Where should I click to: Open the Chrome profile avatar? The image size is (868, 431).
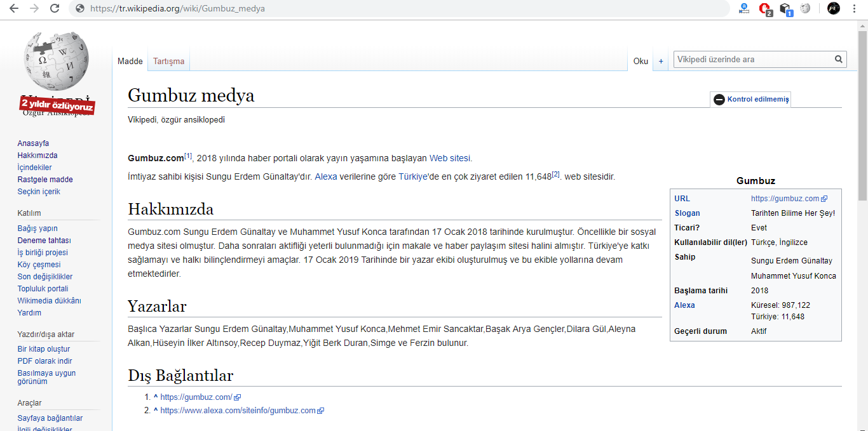point(834,9)
